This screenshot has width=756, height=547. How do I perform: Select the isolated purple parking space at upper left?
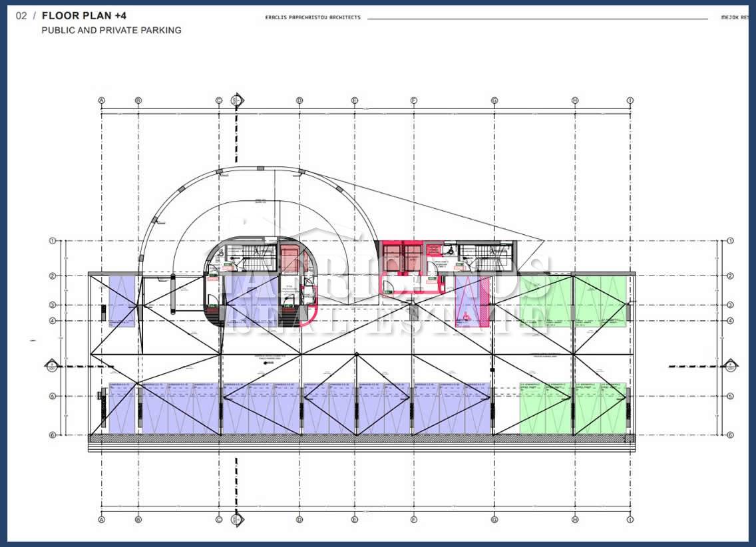[122, 301]
